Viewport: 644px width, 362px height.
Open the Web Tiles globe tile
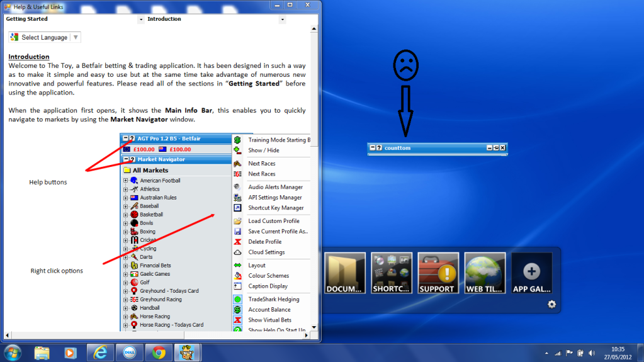pos(485,273)
